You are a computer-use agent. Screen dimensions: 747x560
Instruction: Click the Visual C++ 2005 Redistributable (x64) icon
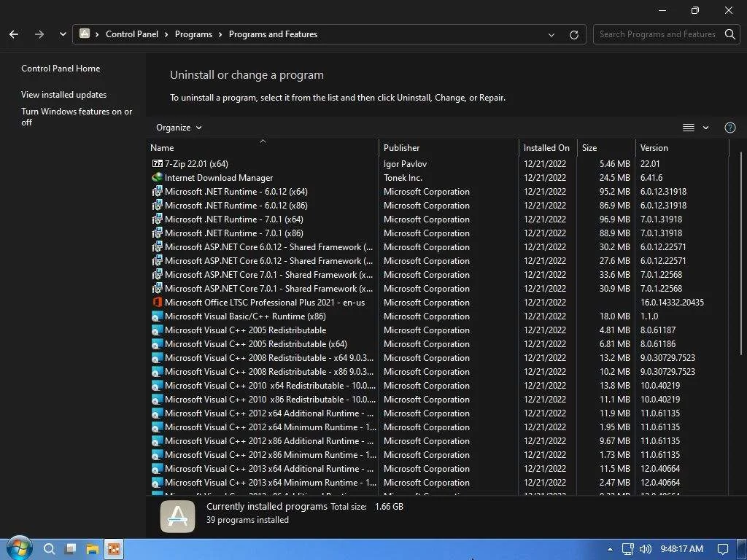[x=158, y=344]
